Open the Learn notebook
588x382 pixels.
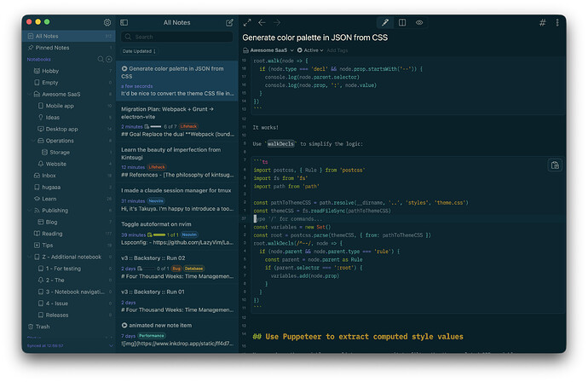click(69, 199)
